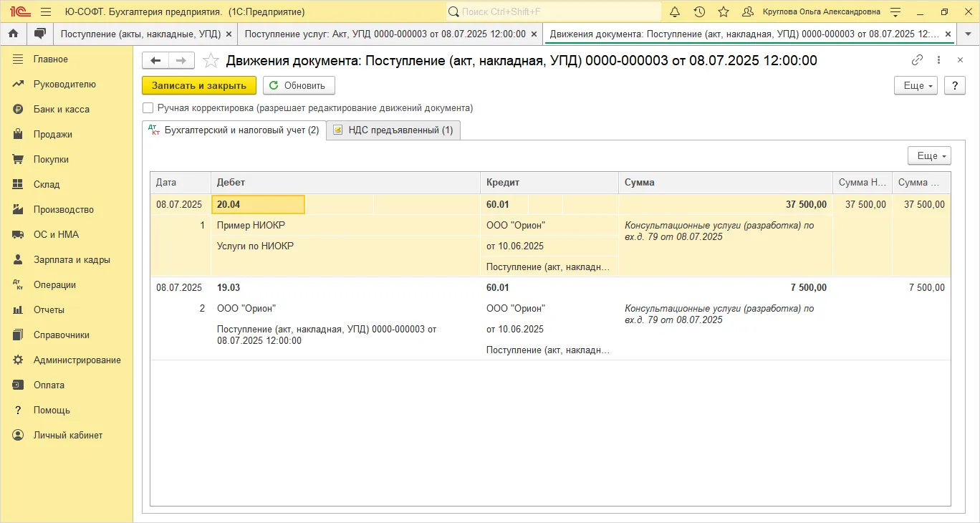Open Продажи section
980x523 pixels.
[52, 134]
